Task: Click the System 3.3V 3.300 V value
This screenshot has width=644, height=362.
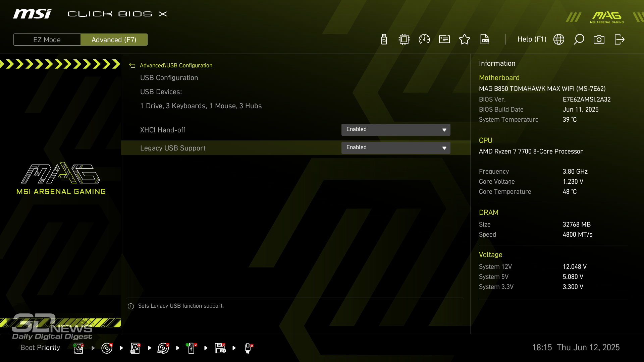Action: [x=573, y=287]
